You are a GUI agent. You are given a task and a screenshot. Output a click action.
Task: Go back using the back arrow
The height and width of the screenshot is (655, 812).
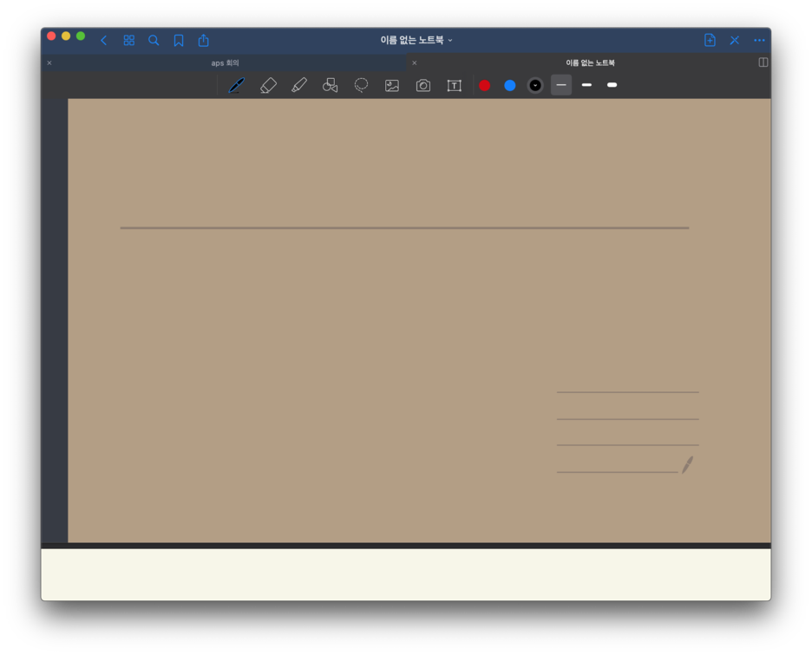pyautogui.click(x=103, y=41)
